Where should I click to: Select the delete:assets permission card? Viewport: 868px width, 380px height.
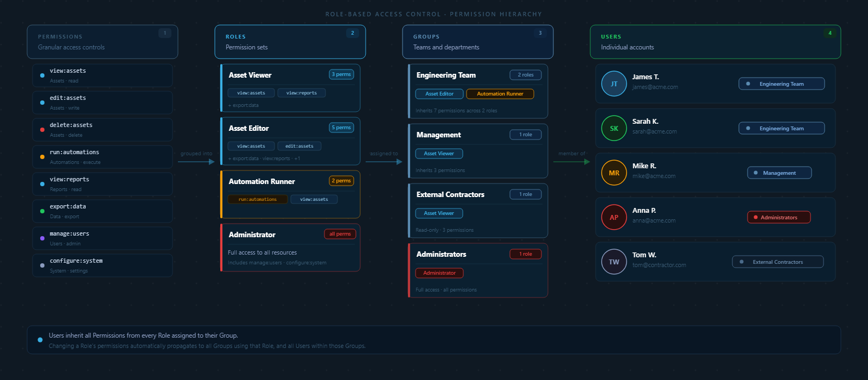[103, 130]
